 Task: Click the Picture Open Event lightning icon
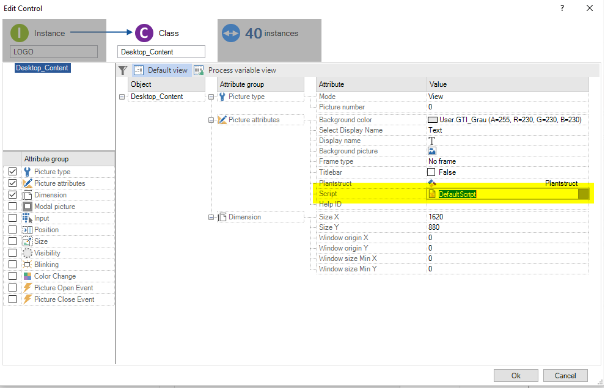[27, 288]
